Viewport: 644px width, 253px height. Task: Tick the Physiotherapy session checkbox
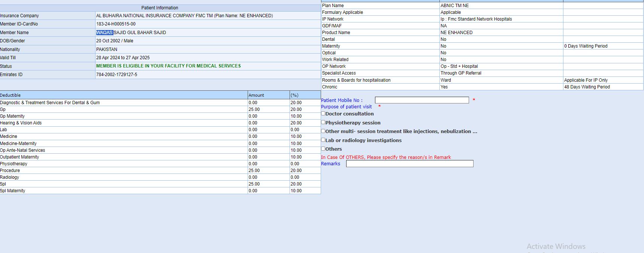323,122
